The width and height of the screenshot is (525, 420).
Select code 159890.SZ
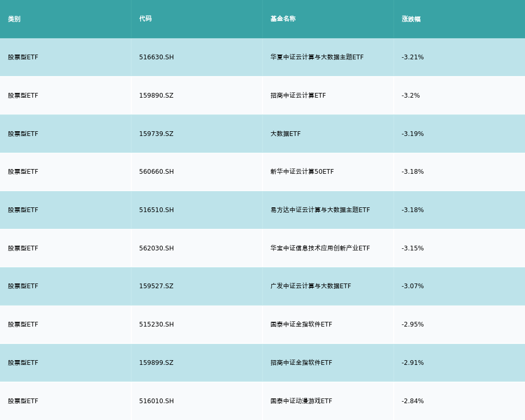click(x=156, y=96)
